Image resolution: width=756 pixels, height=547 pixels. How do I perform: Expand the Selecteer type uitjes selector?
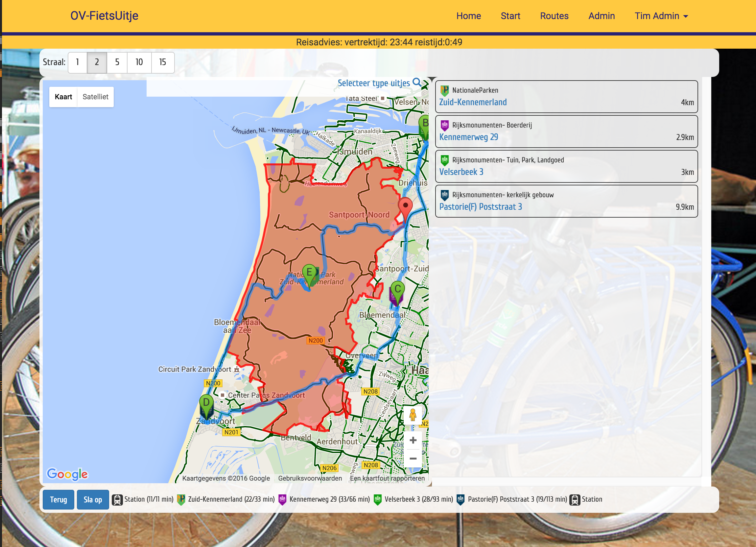[x=374, y=83]
